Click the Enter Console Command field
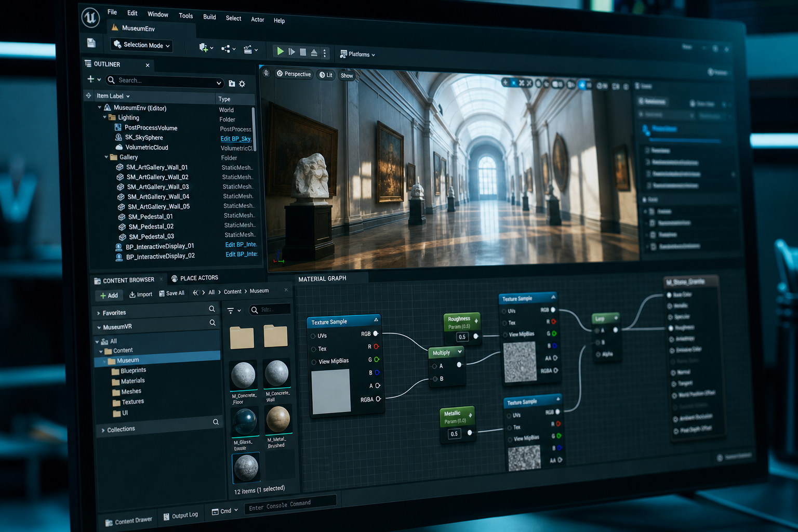The image size is (798, 532). (x=290, y=504)
